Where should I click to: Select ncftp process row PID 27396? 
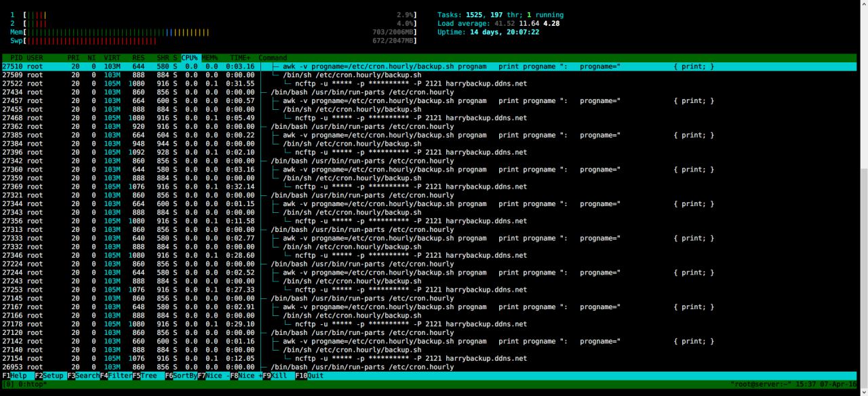[429, 153]
